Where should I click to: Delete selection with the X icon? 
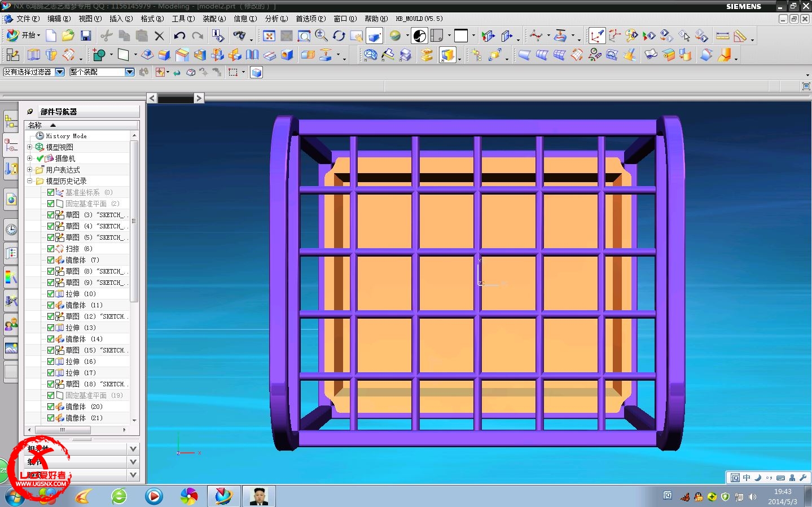[x=160, y=36]
